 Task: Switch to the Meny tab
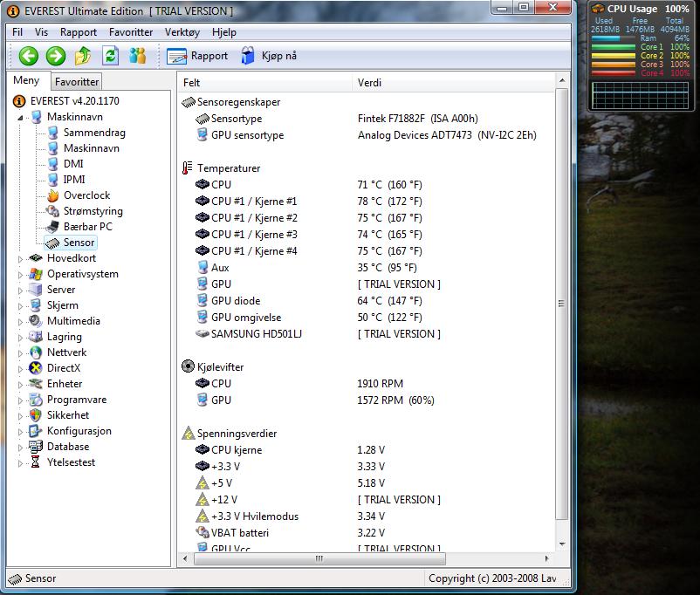pos(26,80)
